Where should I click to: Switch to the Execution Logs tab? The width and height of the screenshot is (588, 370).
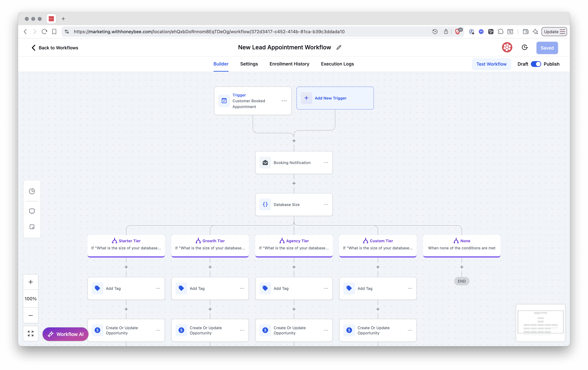click(337, 64)
